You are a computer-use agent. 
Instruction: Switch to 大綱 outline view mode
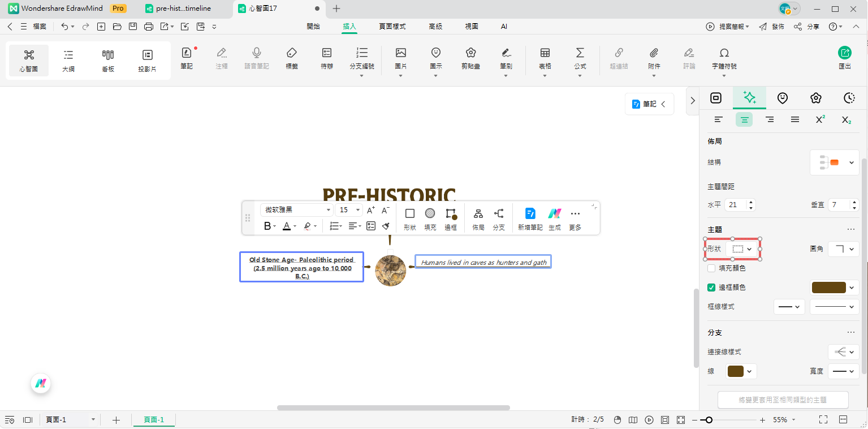coord(68,61)
